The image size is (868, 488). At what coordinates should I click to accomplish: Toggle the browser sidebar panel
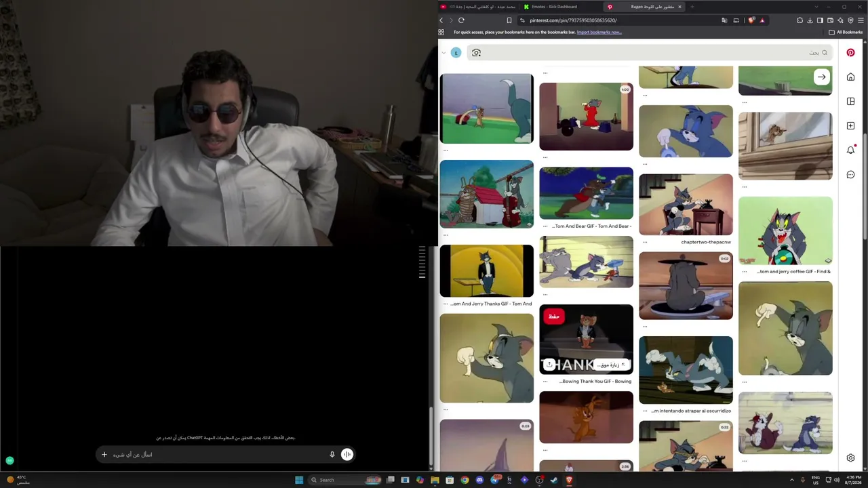pyautogui.click(x=820, y=20)
